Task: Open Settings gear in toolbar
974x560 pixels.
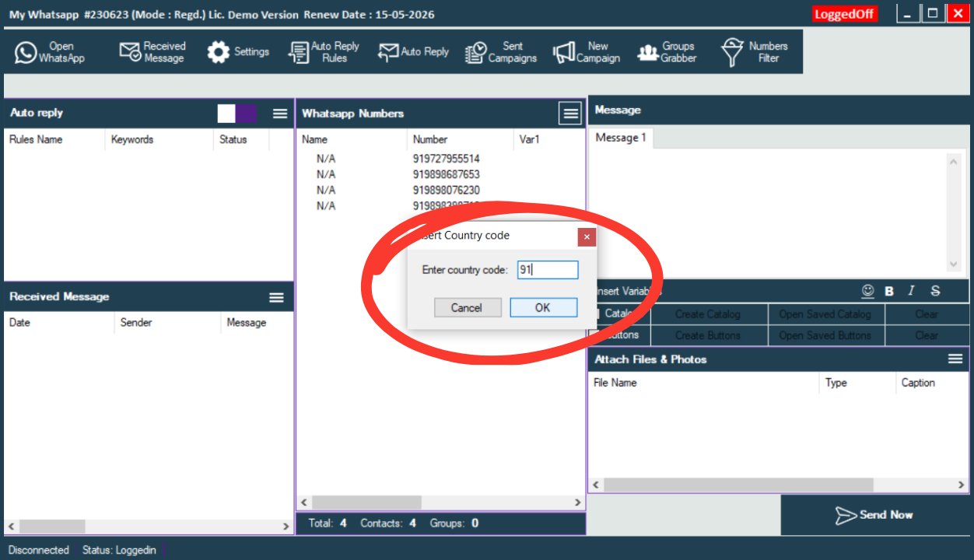Action: click(x=238, y=52)
